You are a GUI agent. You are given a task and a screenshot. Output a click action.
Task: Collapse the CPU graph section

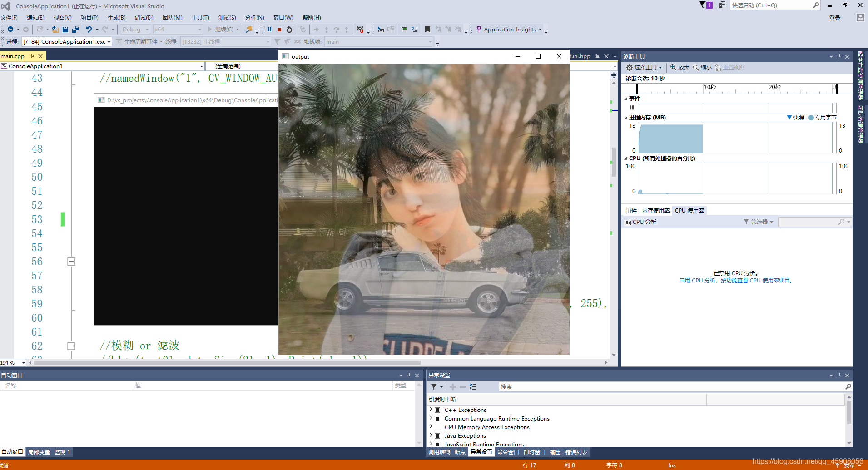coord(626,158)
